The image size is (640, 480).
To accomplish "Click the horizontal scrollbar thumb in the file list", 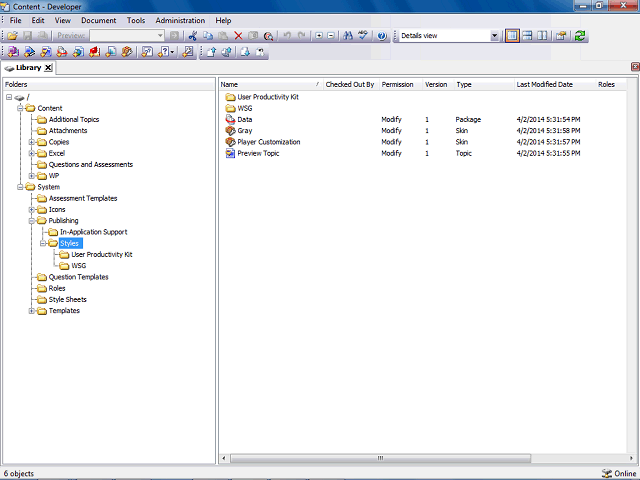I will 380,458.
